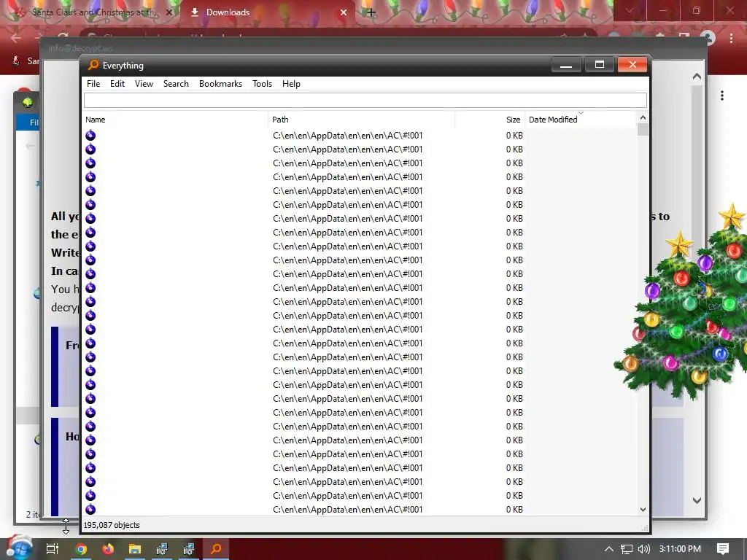Open a new Chrome tab

pyautogui.click(x=371, y=13)
